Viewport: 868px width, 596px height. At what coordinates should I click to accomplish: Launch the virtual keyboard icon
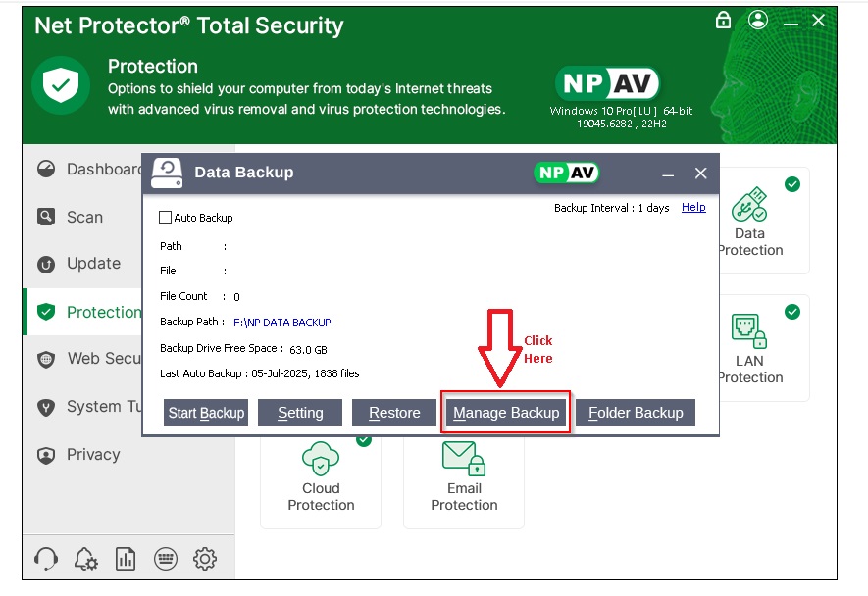pos(166,559)
